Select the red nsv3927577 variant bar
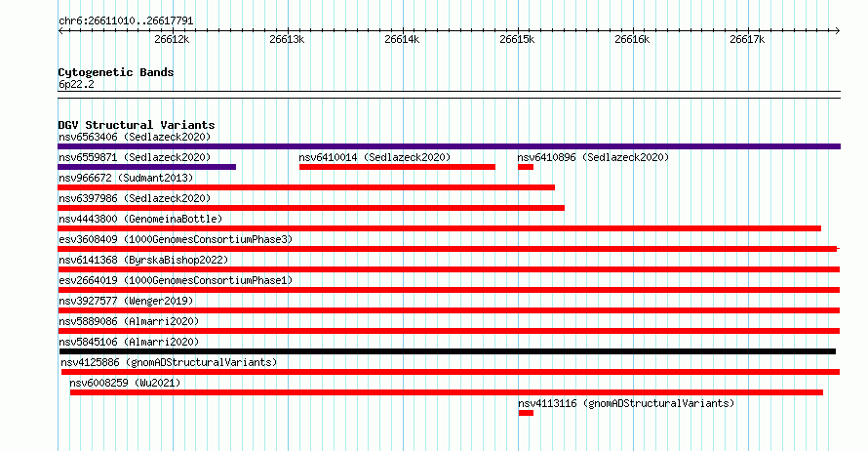This screenshot has width=868, height=451. pyautogui.click(x=449, y=310)
